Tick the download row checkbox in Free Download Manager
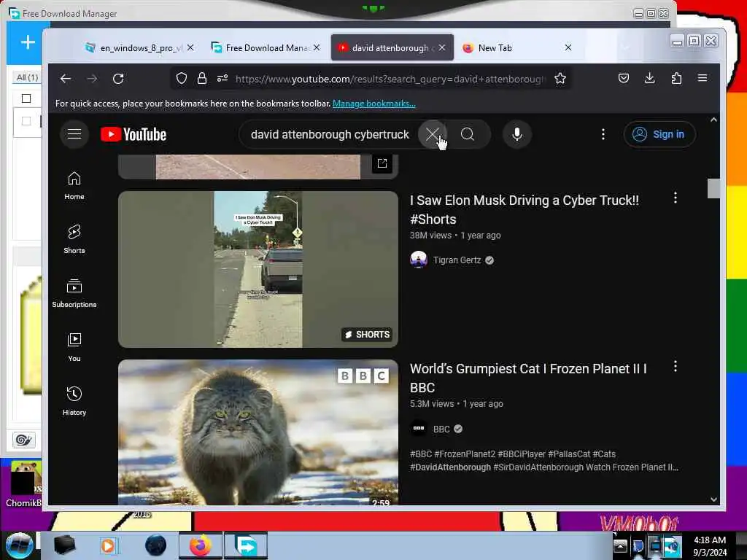The width and height of the screenshot is (747, 560). pos(26,121)
